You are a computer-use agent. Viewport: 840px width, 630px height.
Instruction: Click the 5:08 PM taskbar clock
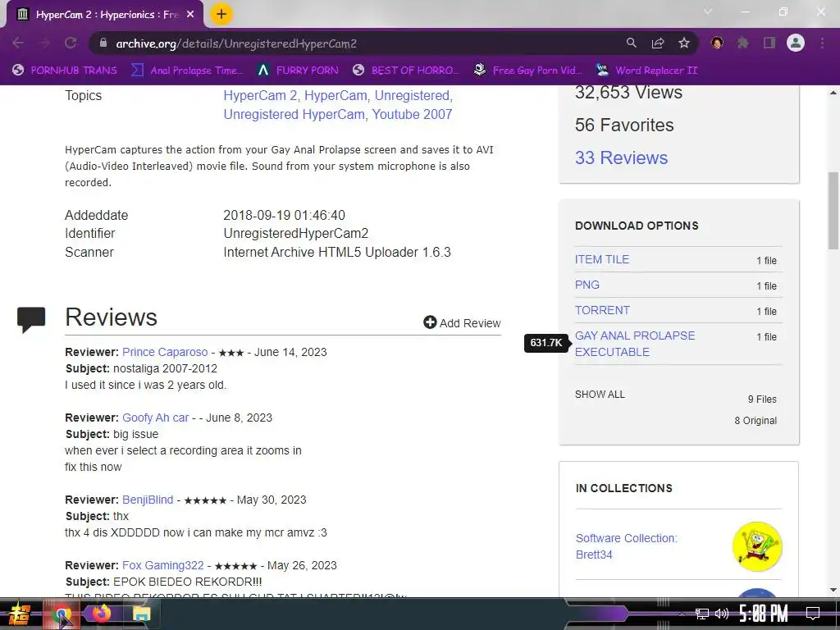coord(764,614)
